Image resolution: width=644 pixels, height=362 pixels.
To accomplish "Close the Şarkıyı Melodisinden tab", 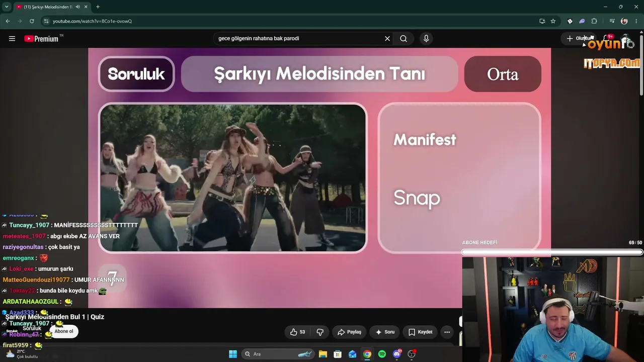I will click(x=86, y=7).
